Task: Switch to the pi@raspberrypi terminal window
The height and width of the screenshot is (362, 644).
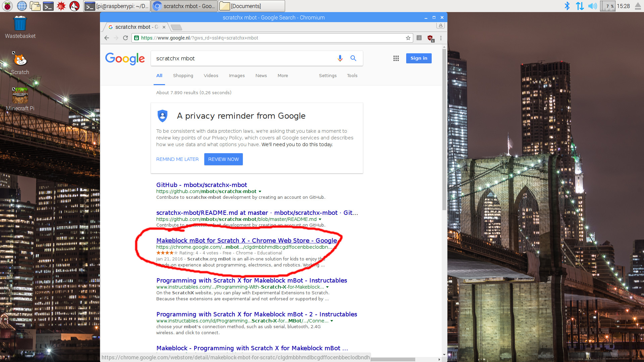Action: point(116,6)
